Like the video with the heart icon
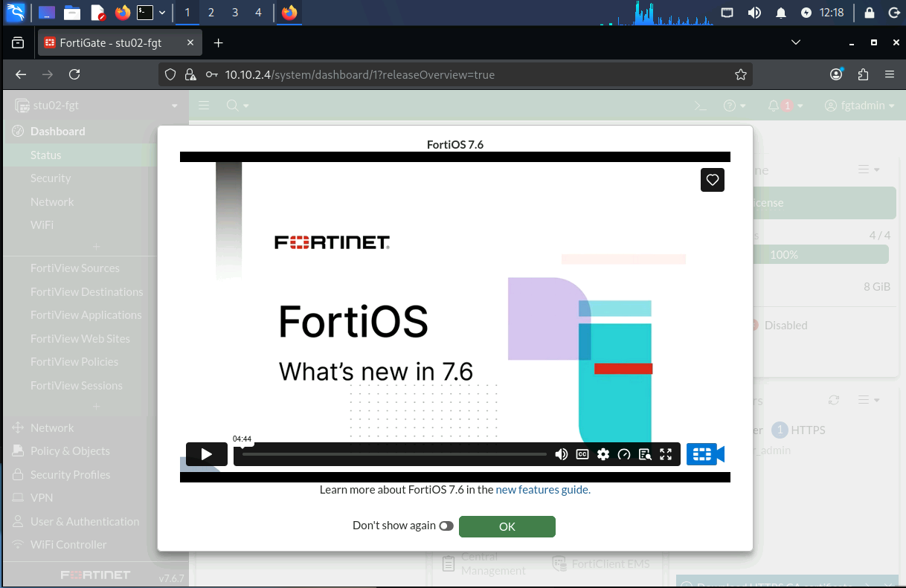The width and height of the screenshot is (906, 588). (x=713, y=179)
